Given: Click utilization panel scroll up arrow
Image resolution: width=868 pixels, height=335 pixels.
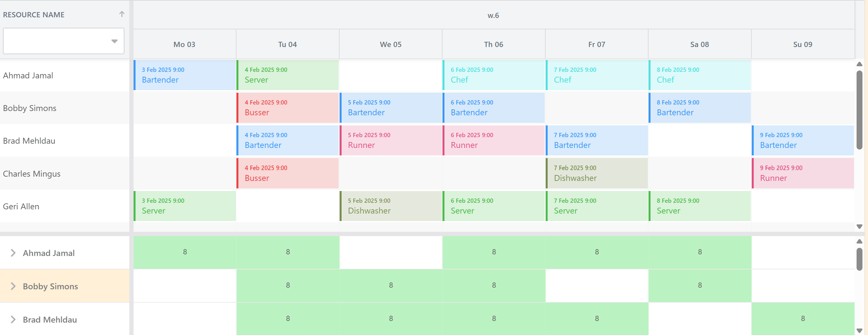Looking at the screenshot, I should [859, 241].
